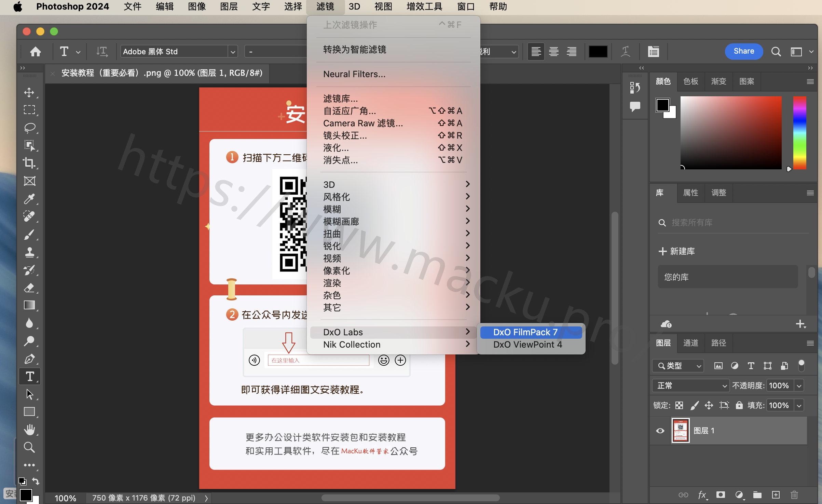Switch to the 色板 tab
Viewport: 822px width, 504px height.
[690, 81]
